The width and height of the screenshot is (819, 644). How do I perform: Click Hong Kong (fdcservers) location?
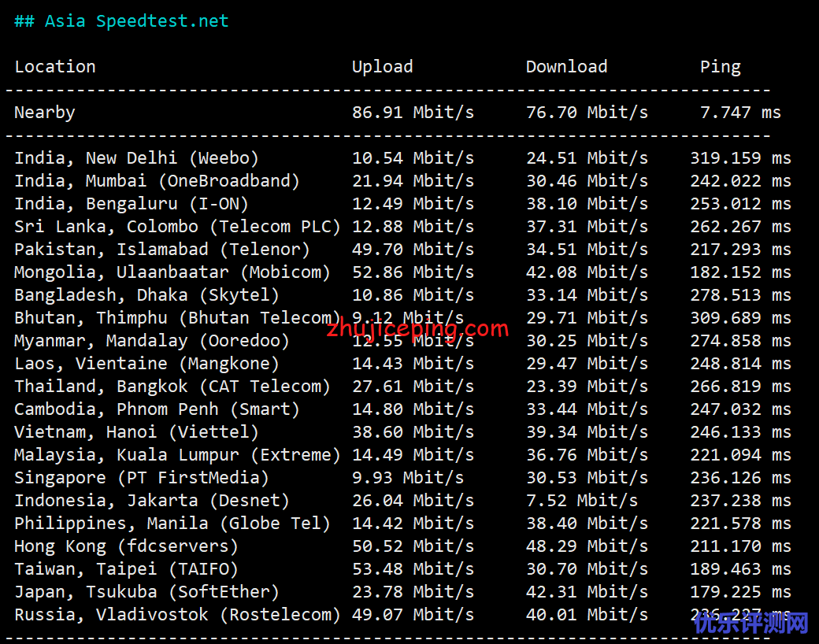(x=126, y=546)
